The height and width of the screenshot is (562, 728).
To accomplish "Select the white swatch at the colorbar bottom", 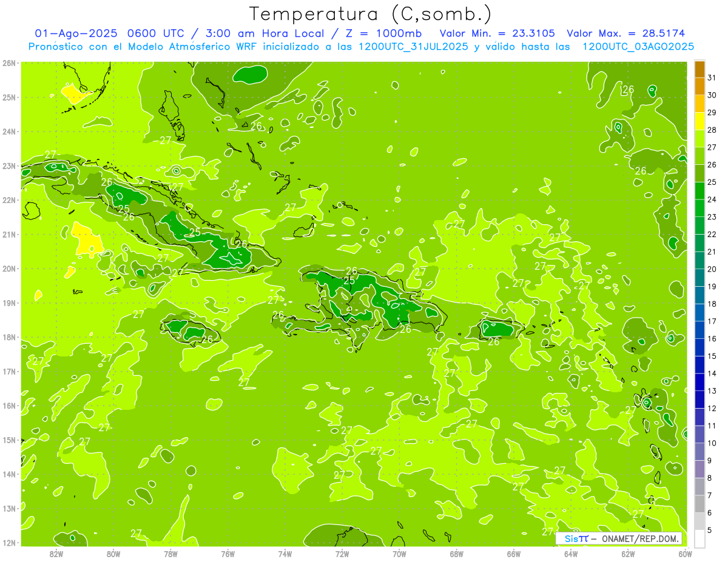I will click(x=700, y=538).
